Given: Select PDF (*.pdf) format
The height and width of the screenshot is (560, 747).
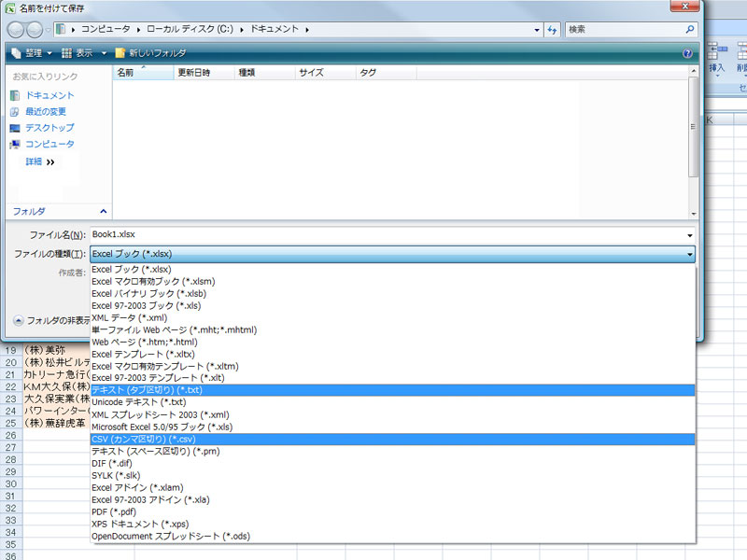Looking at the screenshot, I should [x=392, y=511].
